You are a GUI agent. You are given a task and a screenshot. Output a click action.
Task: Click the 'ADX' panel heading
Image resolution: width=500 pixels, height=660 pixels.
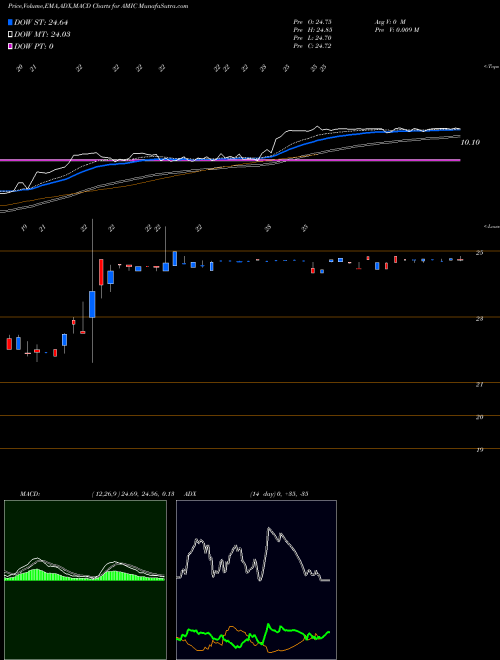coord(191,494)
